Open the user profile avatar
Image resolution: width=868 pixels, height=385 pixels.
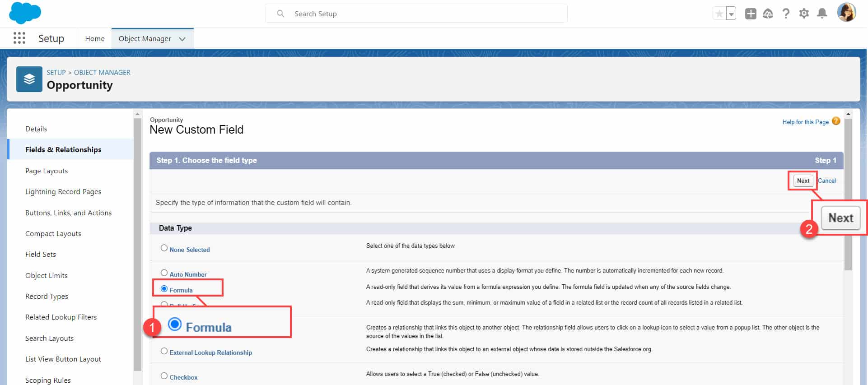(x=846, y=13)
